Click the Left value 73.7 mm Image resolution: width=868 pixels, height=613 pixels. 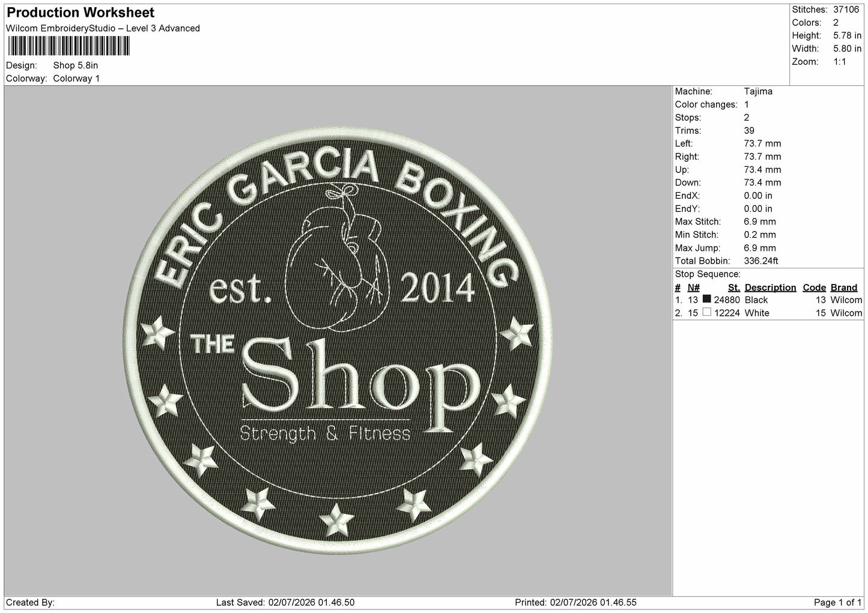[762, 143]
